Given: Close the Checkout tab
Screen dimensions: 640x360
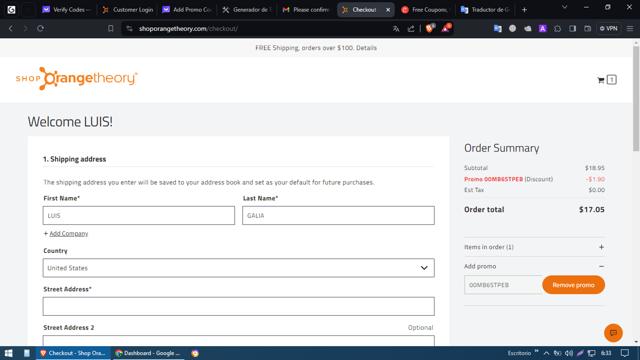Looking at the screenshot, I should tap(388, 9).
